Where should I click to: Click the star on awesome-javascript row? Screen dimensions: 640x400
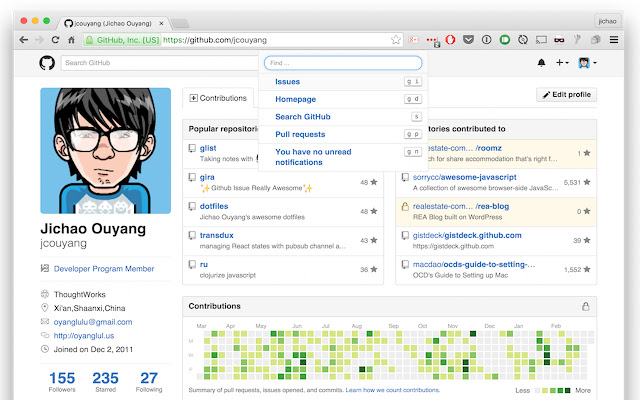(587, 182)
